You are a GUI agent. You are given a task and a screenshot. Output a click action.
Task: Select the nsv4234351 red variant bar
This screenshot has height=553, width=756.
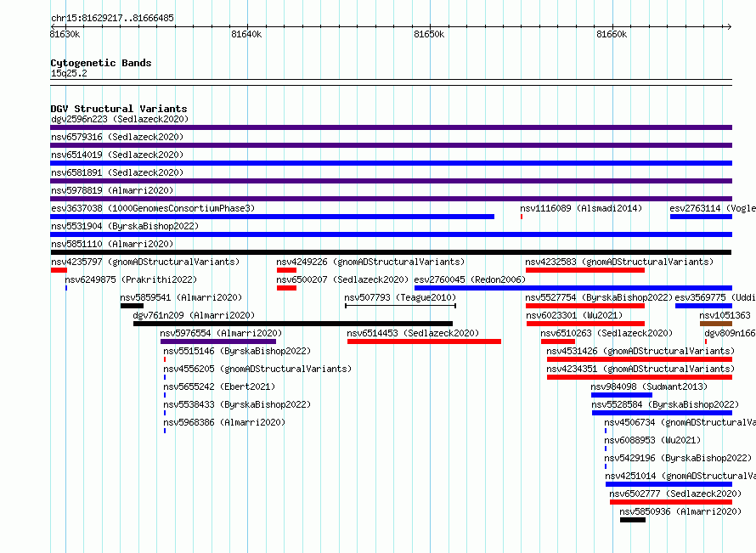click(640, 377)
